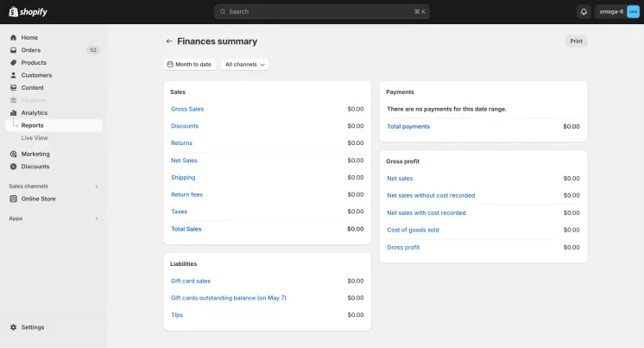Click the Search field
The image size is (644, 348).
[x=321, y=11]
